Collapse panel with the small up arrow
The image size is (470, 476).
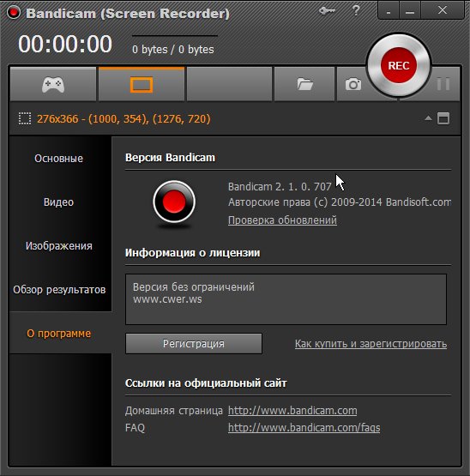pos(428,118)
